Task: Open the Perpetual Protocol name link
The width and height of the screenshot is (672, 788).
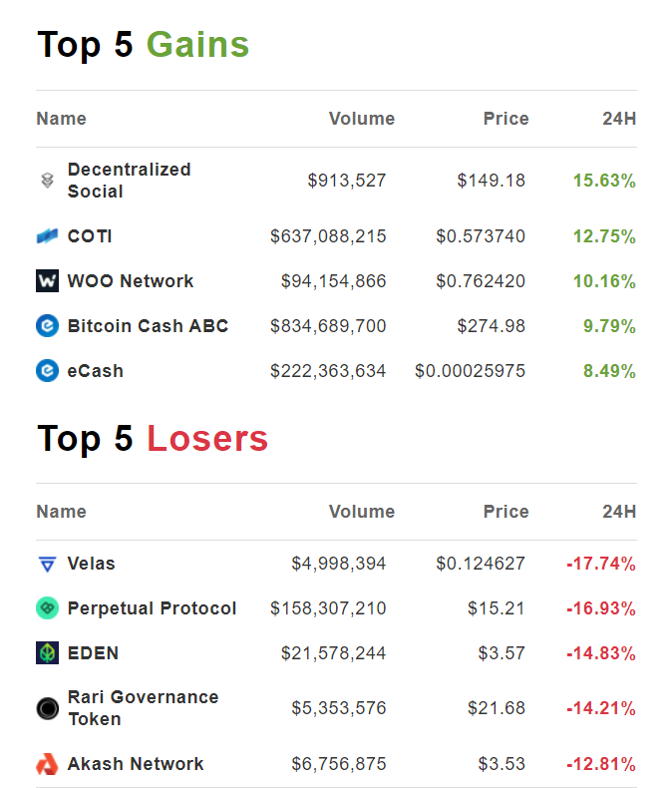Action: 152,608
